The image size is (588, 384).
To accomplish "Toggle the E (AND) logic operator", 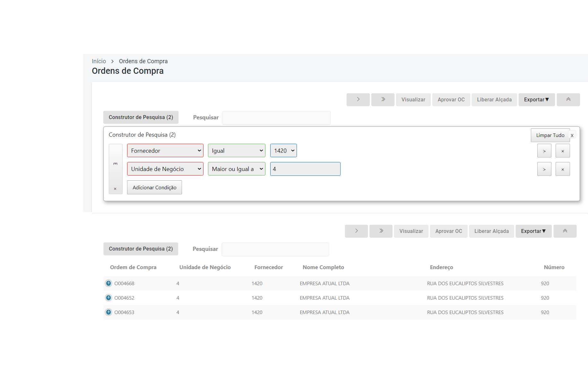I will (116, 164).
